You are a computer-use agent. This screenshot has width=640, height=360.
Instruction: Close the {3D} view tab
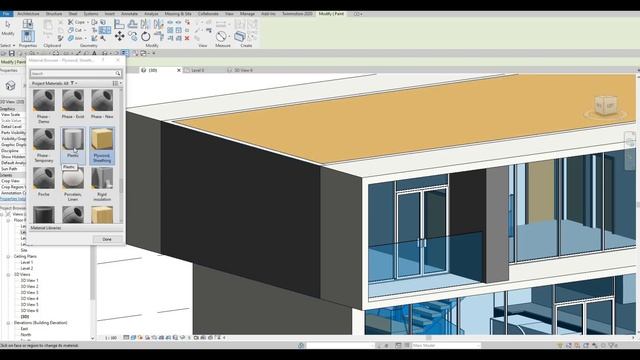178,70
